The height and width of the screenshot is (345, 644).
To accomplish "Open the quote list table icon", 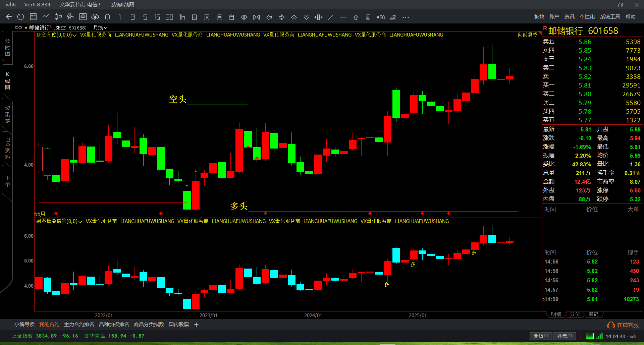I will 33,17.
